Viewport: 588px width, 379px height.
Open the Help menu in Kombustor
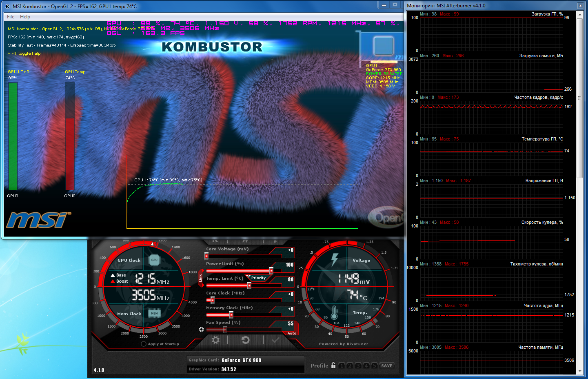[x=25, y=17]
